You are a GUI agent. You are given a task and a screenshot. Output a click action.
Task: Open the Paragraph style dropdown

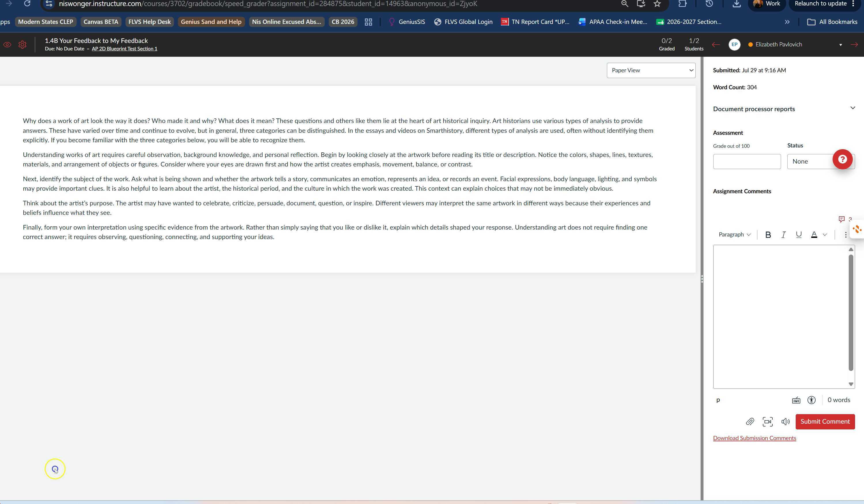(x=734, y=235)
